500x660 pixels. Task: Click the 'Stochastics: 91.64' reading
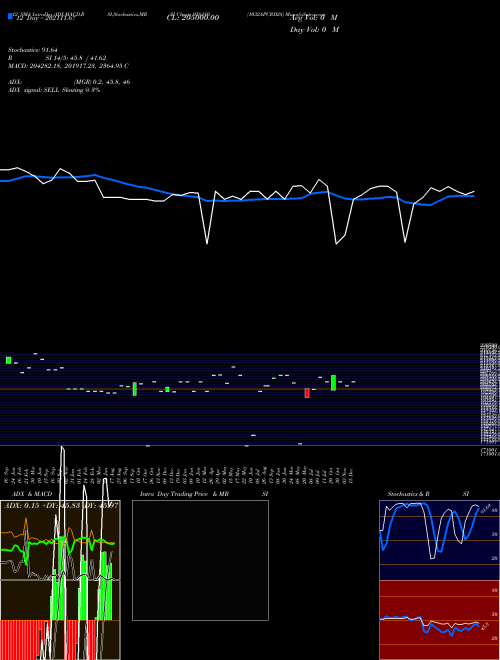[32, 50]
